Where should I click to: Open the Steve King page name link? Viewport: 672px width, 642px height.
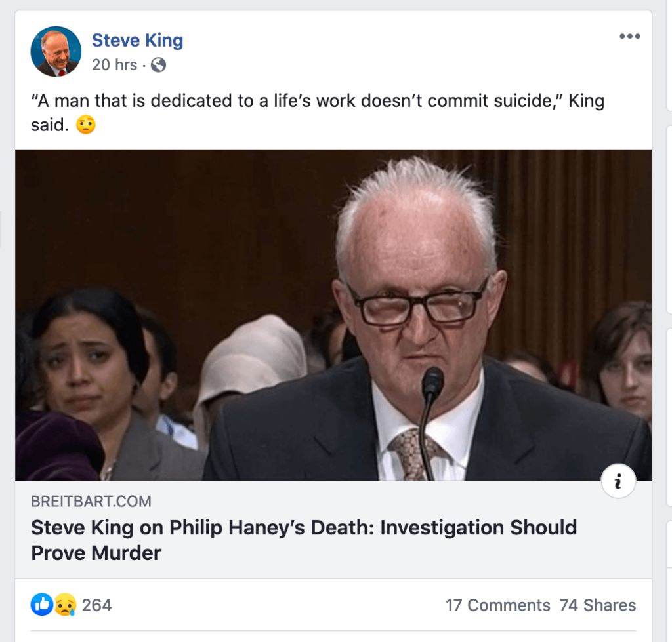click(137, 41)
